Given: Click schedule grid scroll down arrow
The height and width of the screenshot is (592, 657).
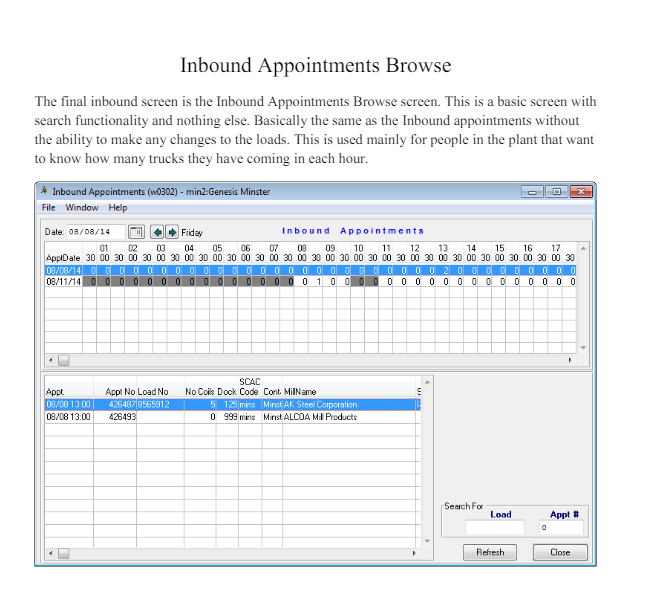Looking at the screenshot, I should (x=583, y=348).
